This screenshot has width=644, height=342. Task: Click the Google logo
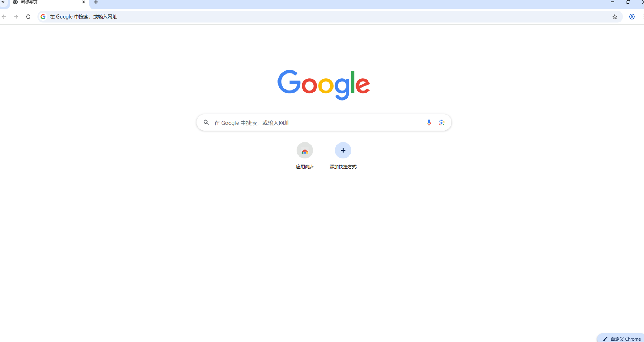pyautogui.click(x=323, y=85)
